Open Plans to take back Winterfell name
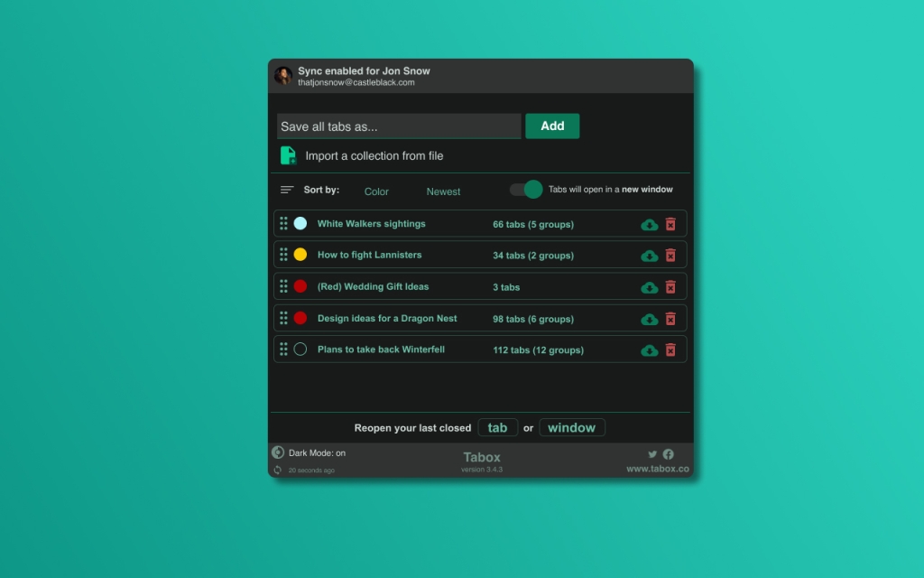 pos(381,350)
